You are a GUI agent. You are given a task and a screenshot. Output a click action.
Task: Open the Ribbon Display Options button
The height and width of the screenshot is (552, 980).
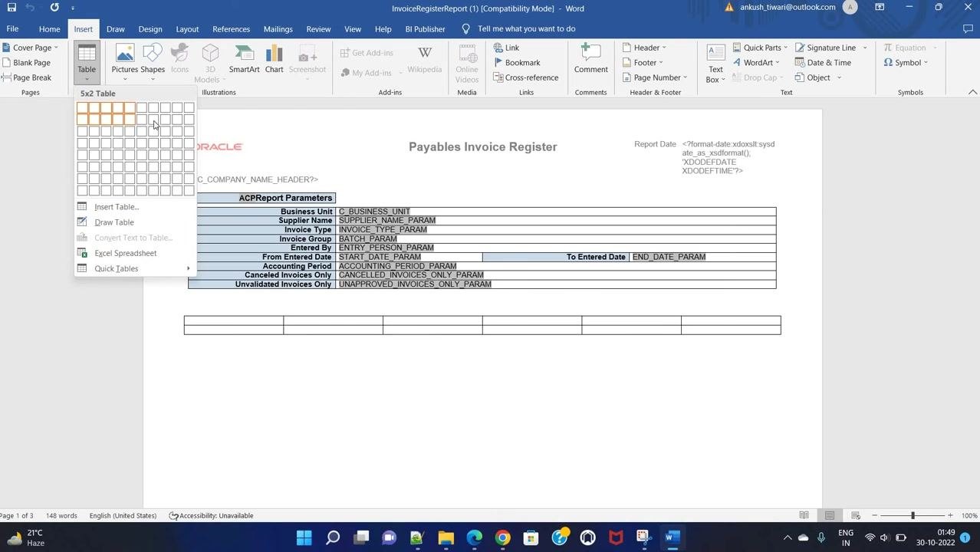(880, 8)
